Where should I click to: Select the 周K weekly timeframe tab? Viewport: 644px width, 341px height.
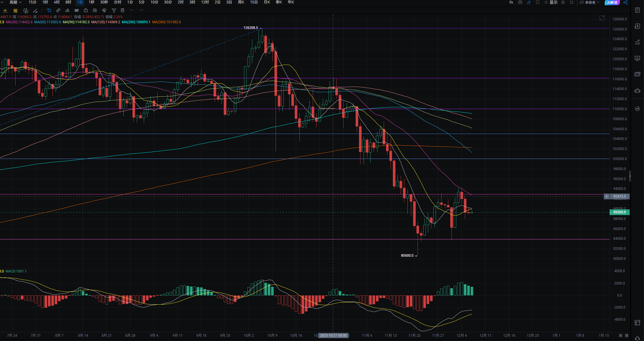[x=241, y=2]
